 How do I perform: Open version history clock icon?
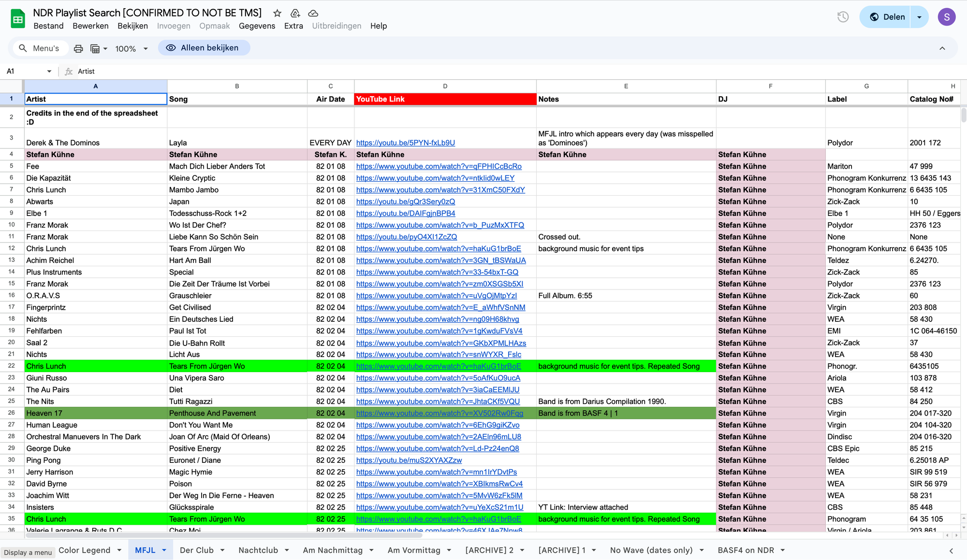(x=843, y=17)
